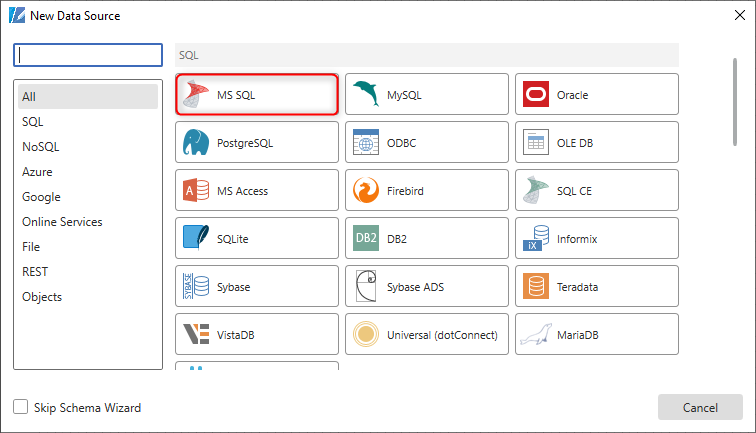
Task: Click the 'VistaDB' label text
Action: [235, 335]
